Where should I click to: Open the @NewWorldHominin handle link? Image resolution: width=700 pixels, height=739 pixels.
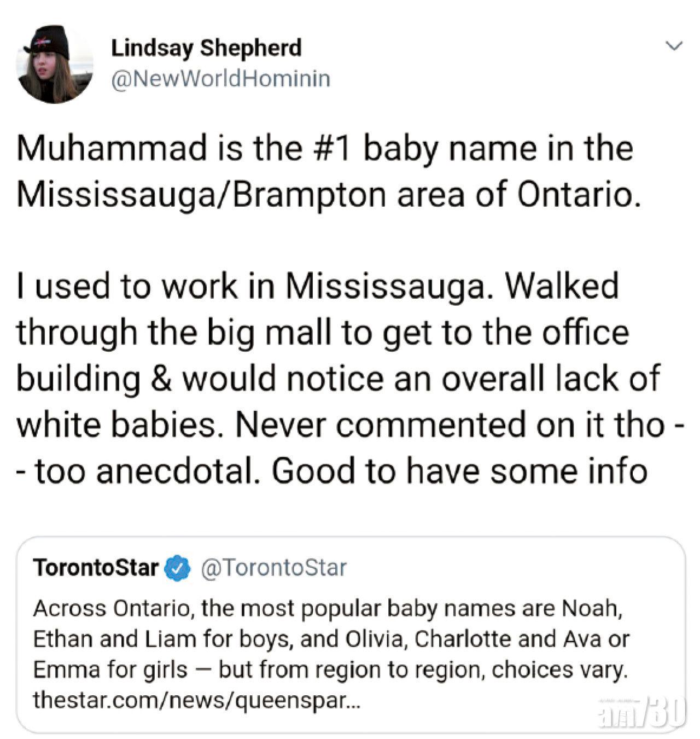(220, 79)
